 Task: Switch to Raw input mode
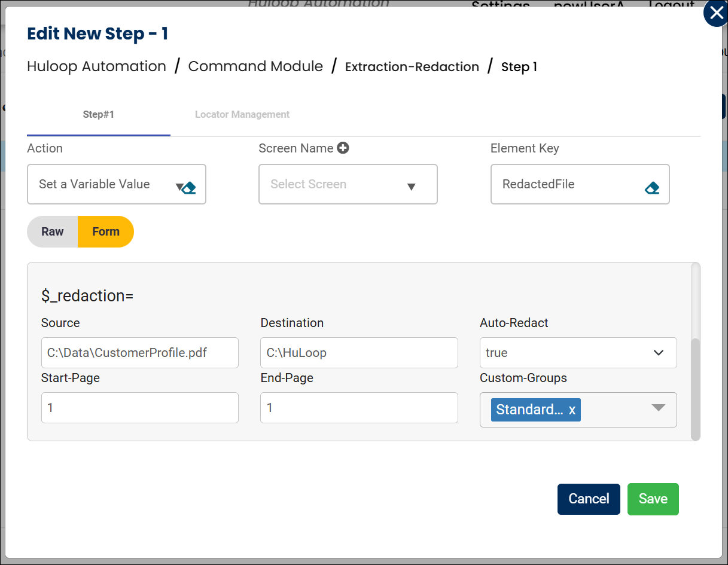53,232
